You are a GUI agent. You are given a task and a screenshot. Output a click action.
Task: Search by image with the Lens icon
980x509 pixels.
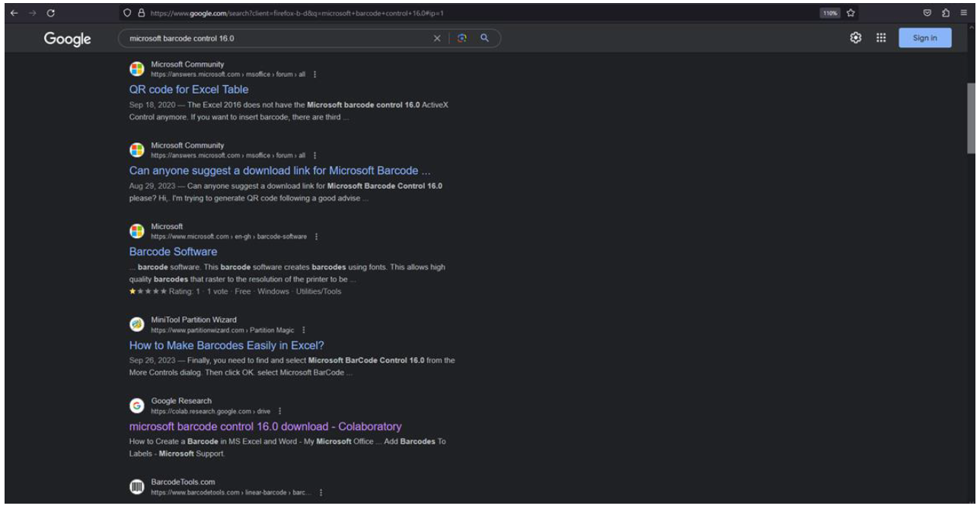[x=461, y=38]
